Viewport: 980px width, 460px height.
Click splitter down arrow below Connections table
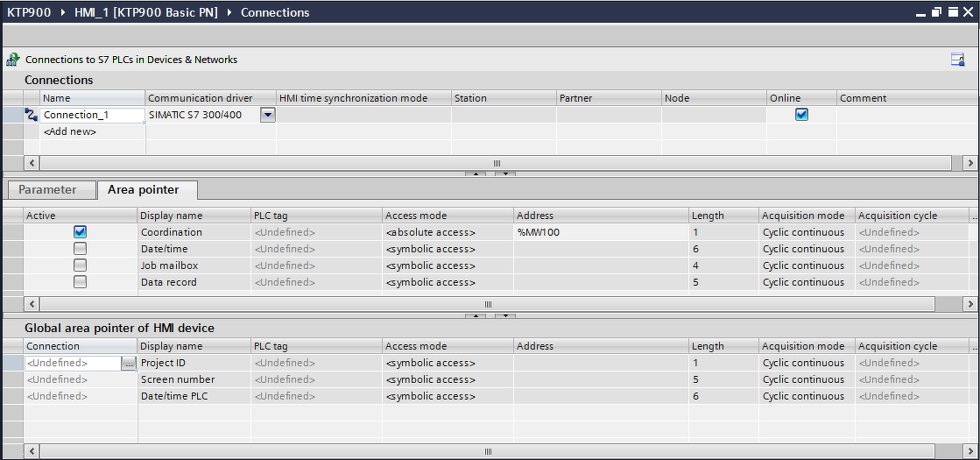click(x=504, y=174)
